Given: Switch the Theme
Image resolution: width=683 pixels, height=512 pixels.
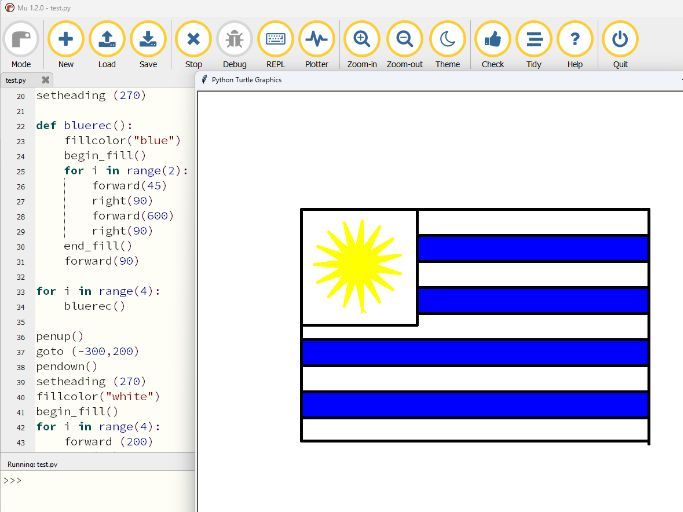Looking at the screenshot, I should coord(447,45).
